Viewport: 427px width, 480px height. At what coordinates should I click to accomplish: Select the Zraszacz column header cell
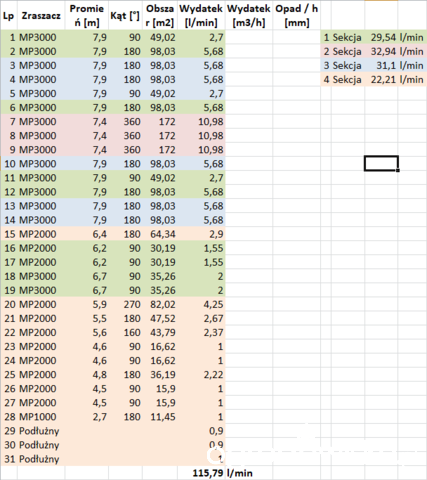pos(41,15)
